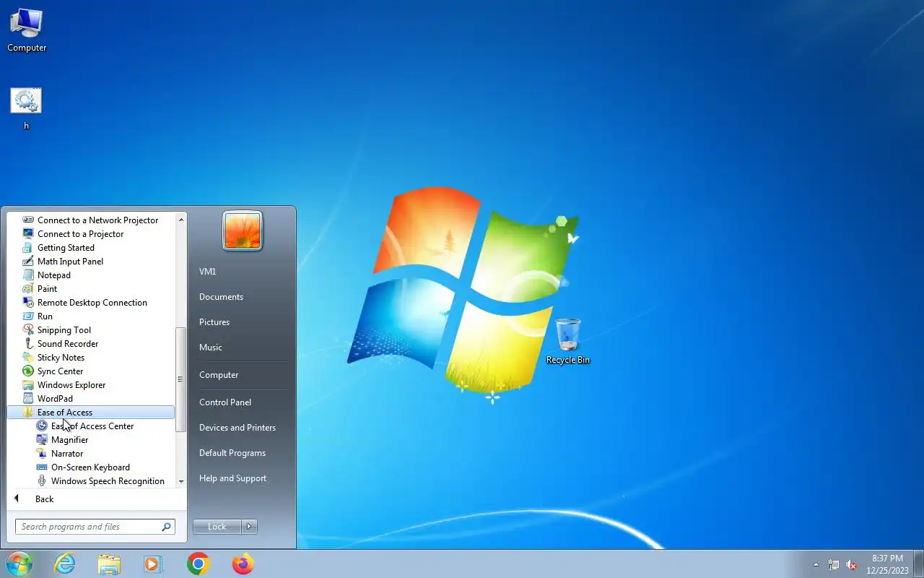Launch WordPad
This screenshot has height=578, width=924.
[x=91, y=399]
